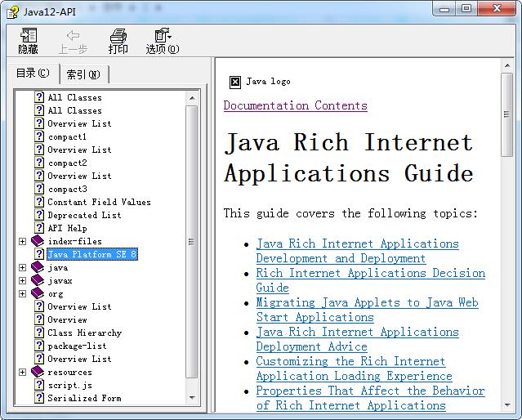The image size is (522, 420).
Task: Click the topic icon beside script.js
Action: [39, 385]
